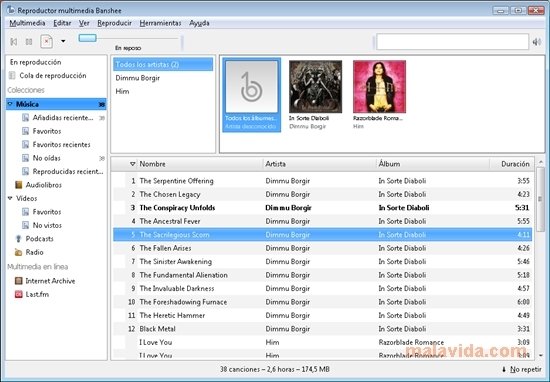Click the Banshee title bar app icon
This screenshot has height=382, width=550.
[x=11, y=10]
